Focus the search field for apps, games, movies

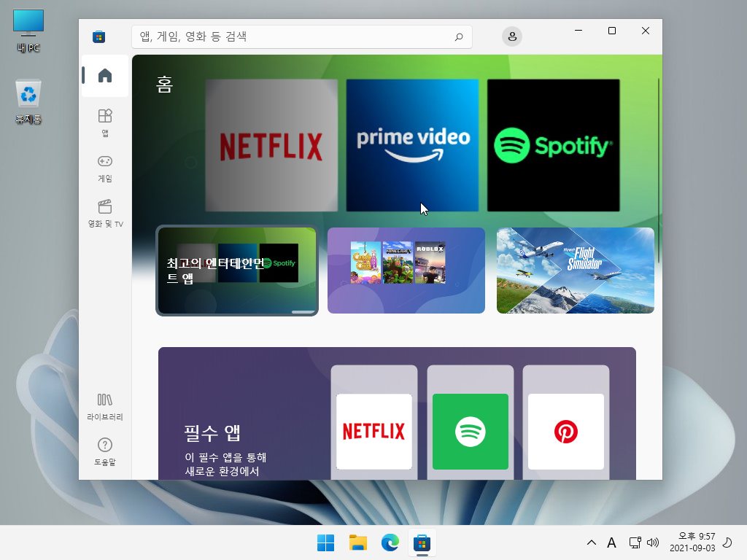[x=301, y=36]
